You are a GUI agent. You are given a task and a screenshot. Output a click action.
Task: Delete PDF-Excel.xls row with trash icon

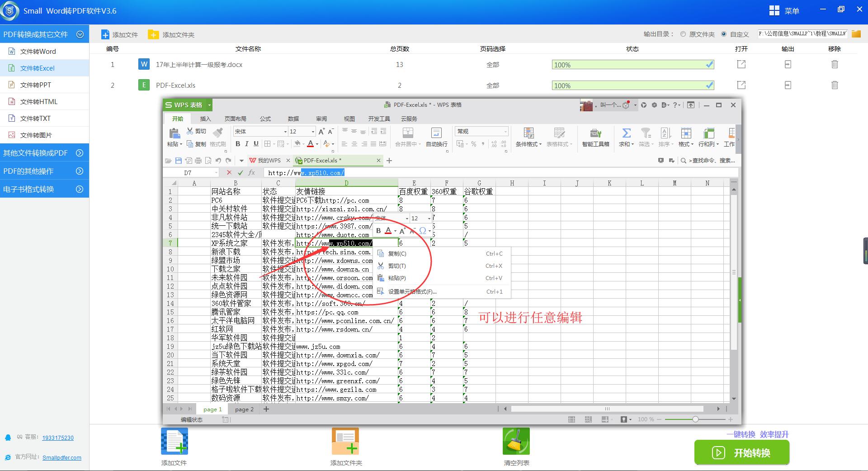click(x=835, y=85)
